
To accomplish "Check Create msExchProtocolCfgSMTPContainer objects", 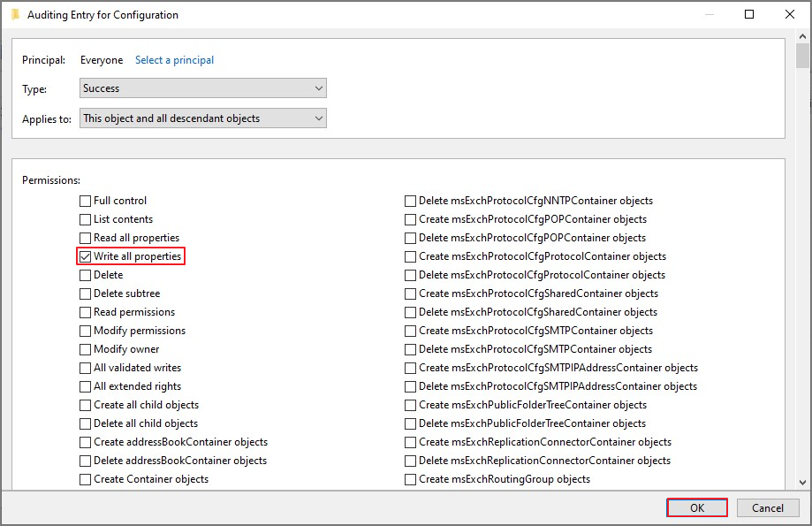I will click(x=411, y=331).
